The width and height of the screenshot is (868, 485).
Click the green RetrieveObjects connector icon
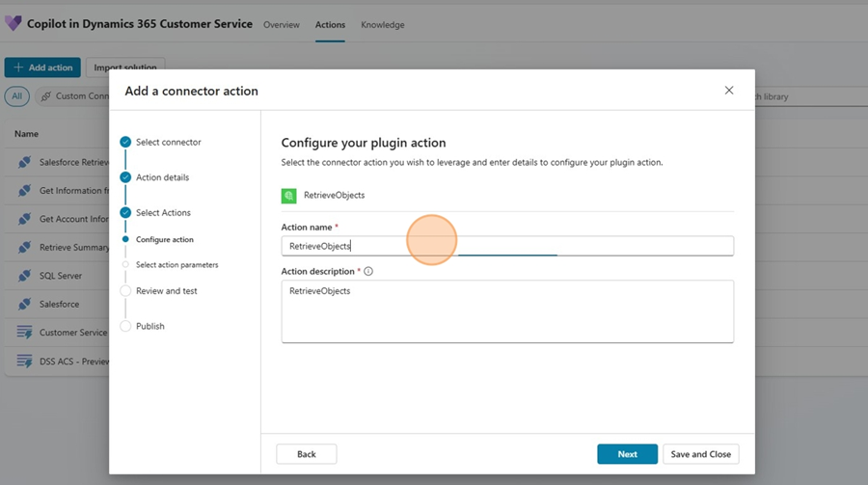[x=289, y=196]
